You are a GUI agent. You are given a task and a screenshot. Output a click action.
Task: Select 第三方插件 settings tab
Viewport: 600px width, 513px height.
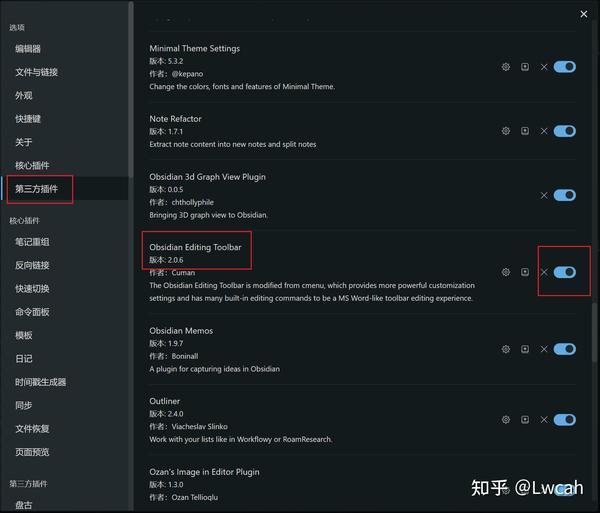click(36, 189)
